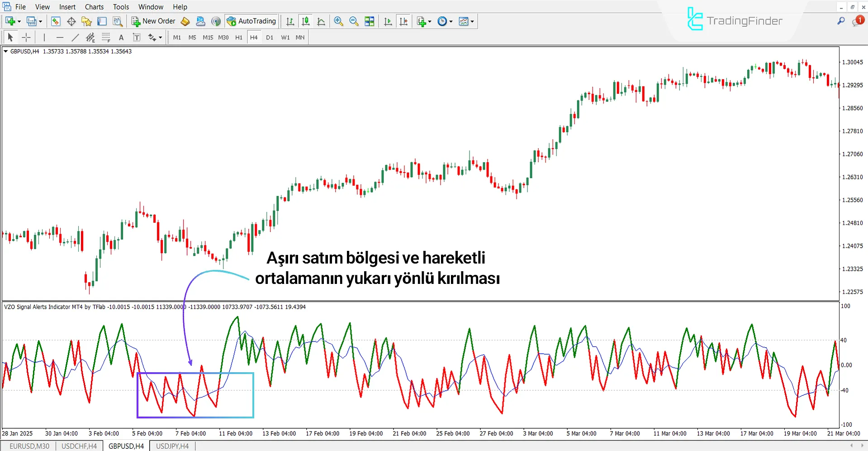Select the Crosshair tool
Screen dimensions: 868x451
tap(26, 37)
